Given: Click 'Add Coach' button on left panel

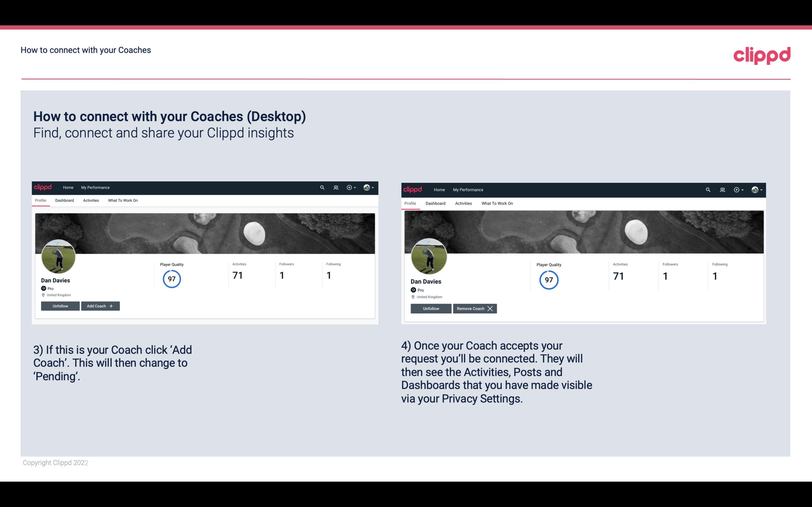Looking at the screenshot, I should (99, 306).
